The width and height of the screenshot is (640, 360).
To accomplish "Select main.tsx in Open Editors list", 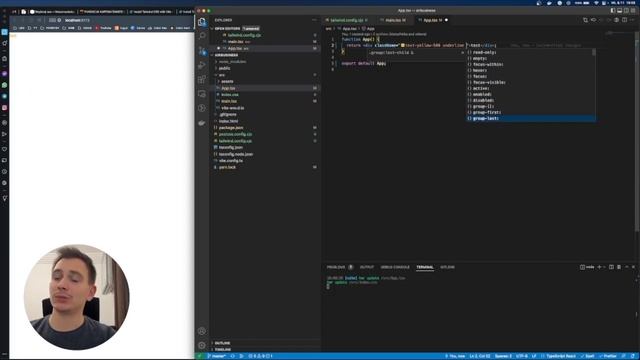I will 236,42.
